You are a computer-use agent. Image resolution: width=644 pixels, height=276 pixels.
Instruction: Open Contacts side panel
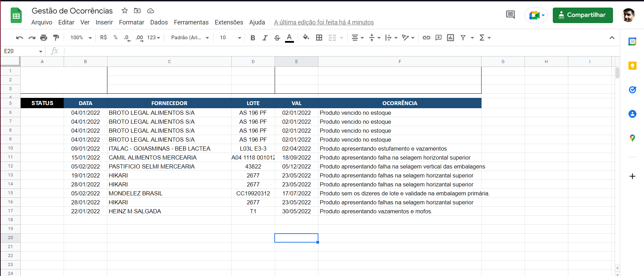[632, 114]
